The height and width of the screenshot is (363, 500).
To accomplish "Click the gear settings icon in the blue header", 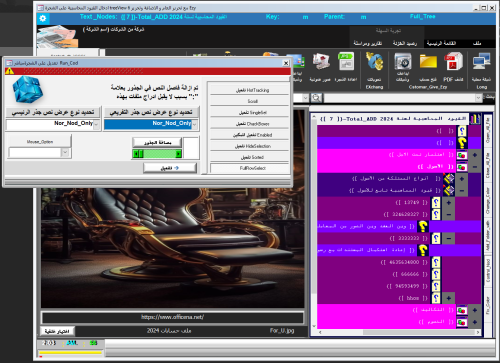I will coord(43,18).
